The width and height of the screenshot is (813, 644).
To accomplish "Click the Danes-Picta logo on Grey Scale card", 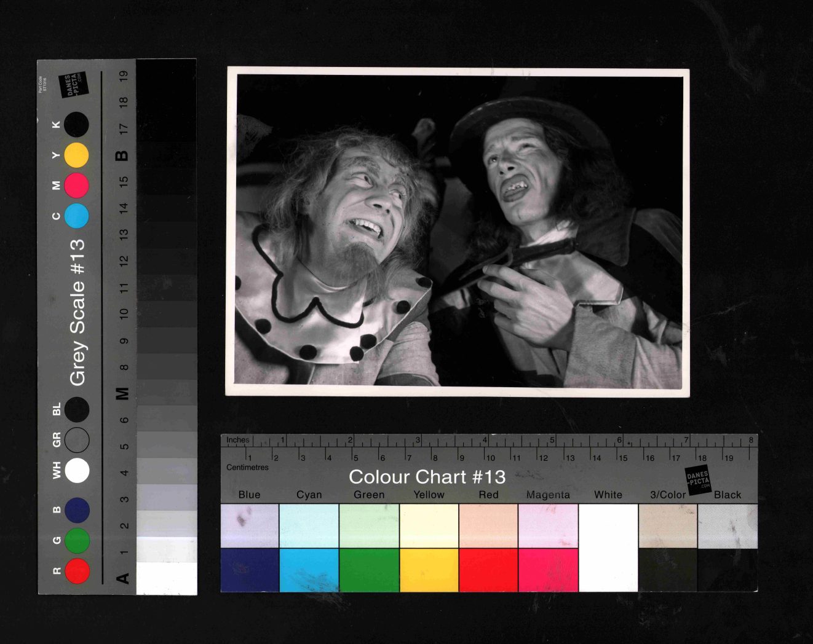I will (x=74, y=85).
